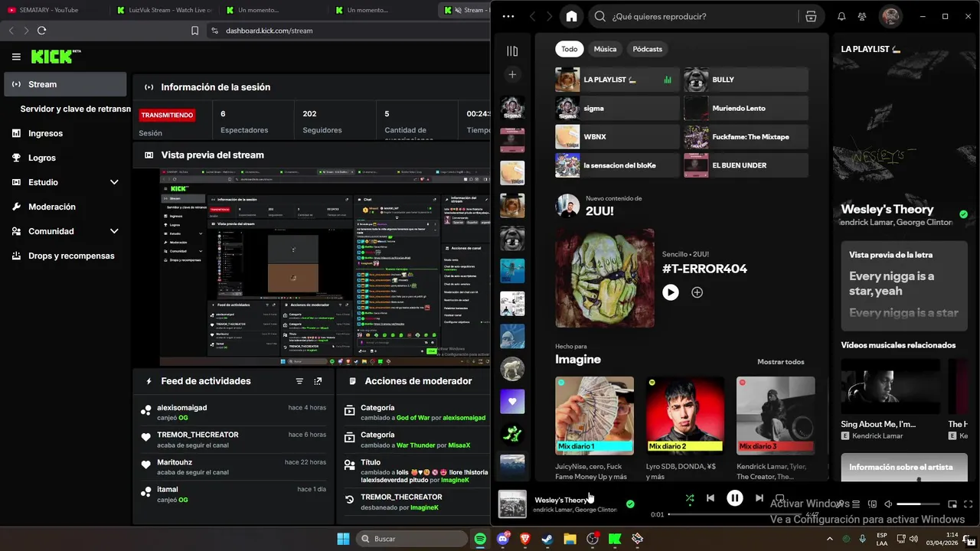
Task: Open Spotify profile avatar menu
Action: coord(890,16)
